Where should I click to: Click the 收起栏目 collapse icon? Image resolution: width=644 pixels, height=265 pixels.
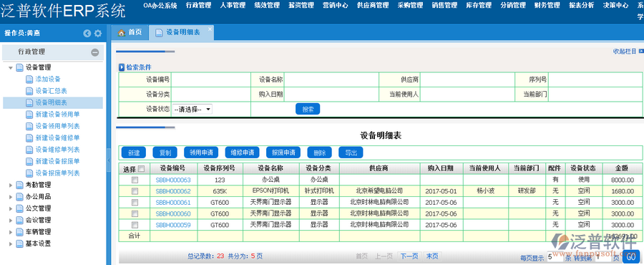tap(641, 51)
